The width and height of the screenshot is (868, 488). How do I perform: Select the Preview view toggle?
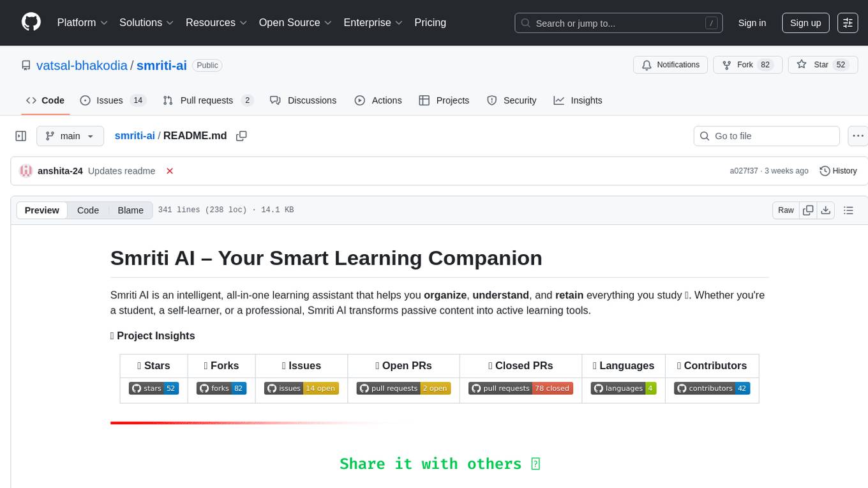pos(42,210)
